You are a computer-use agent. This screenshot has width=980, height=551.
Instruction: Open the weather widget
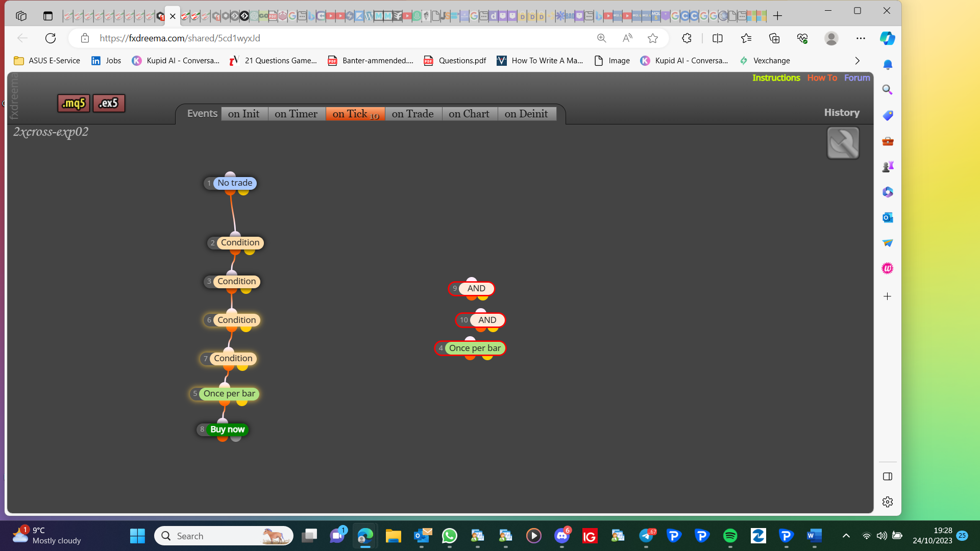(x=47, y=536)
